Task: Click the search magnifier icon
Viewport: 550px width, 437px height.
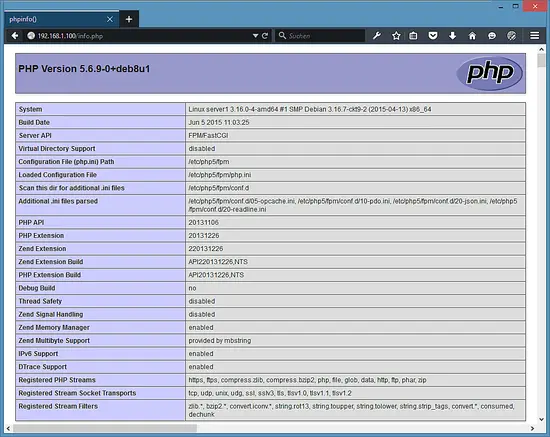Action: 282,35
